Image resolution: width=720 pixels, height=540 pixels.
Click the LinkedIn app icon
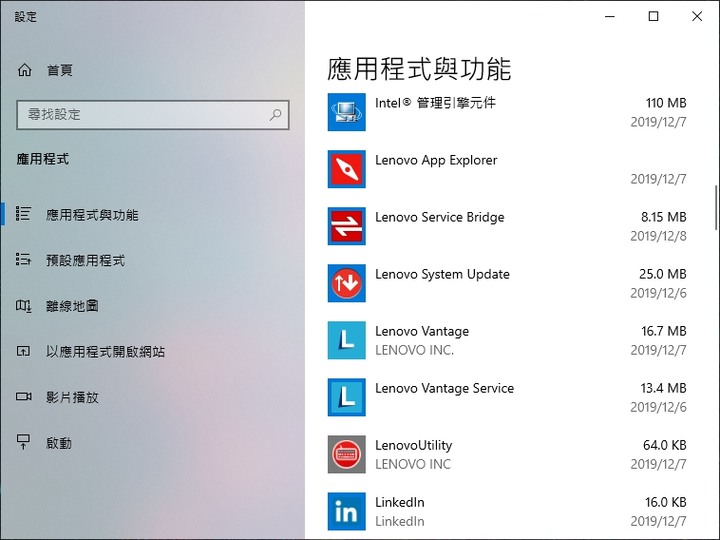click(x=347, y=512)
